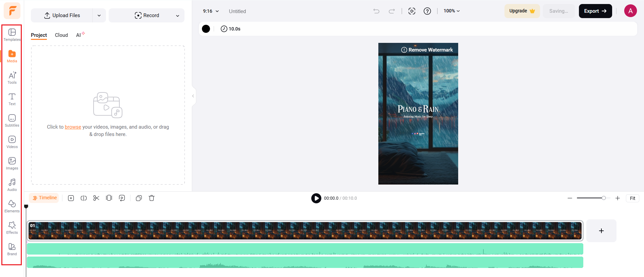Click the add scene icon in timeline toolbar
This screenshot has width=644, height=277.
[71, 198]
